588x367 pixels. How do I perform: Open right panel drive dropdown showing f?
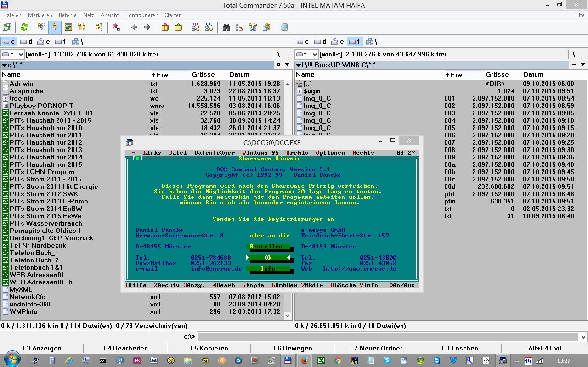pyautogui.click(x=306, y=54)
